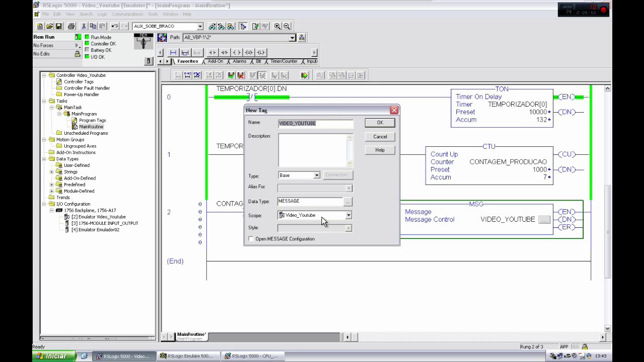Click the Zoom Out magnifier icon
Image resolution: width=644 pixels, height=362 pixels.
tap(287, 26)
